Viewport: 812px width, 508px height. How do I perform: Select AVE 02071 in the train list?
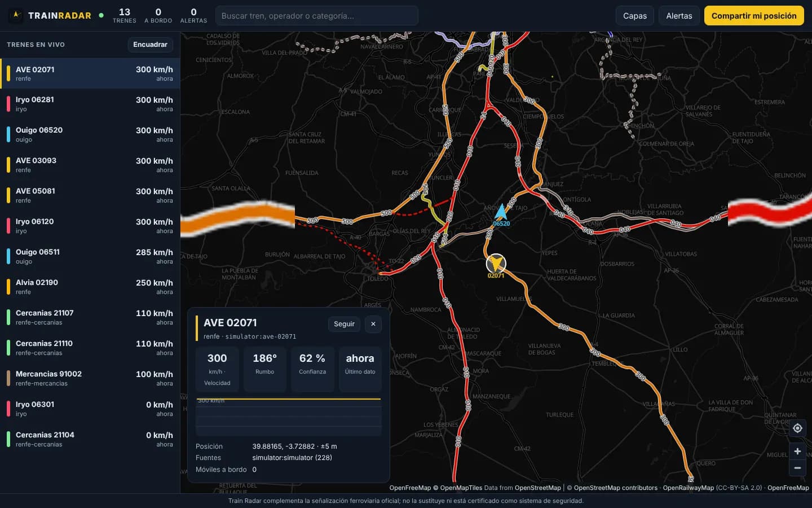[90, 73]
